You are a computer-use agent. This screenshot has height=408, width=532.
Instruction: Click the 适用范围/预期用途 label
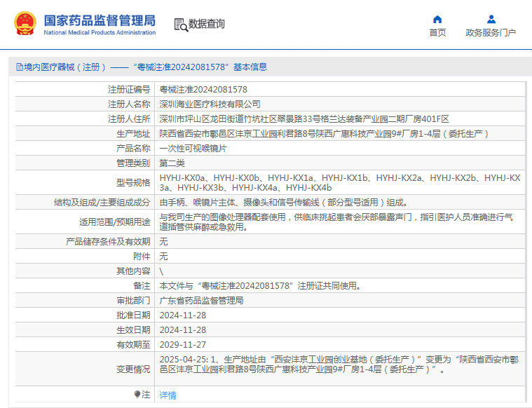click(115, 222)
